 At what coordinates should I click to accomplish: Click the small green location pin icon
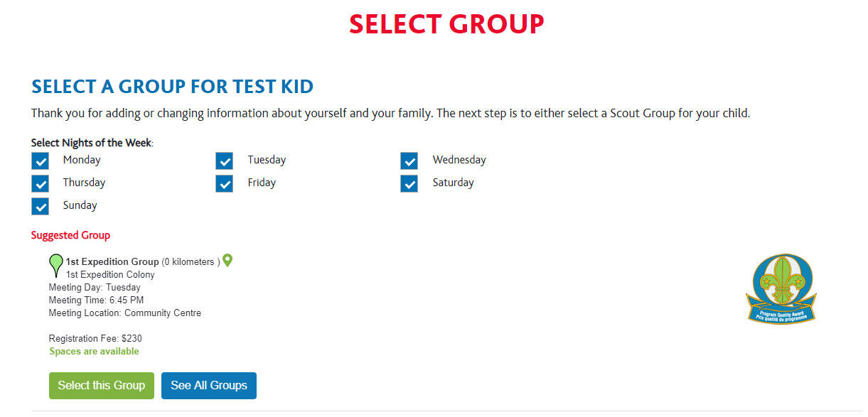(227, 261)
